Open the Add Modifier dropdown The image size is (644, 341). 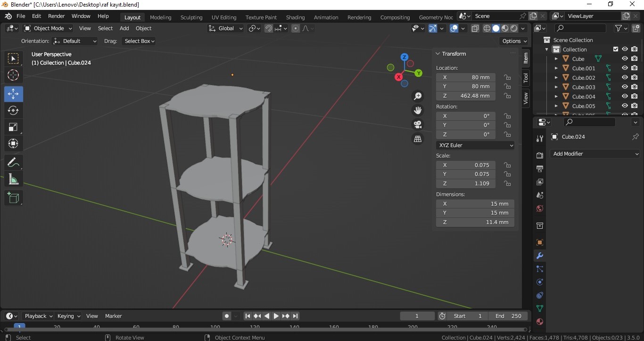[595, 154]
